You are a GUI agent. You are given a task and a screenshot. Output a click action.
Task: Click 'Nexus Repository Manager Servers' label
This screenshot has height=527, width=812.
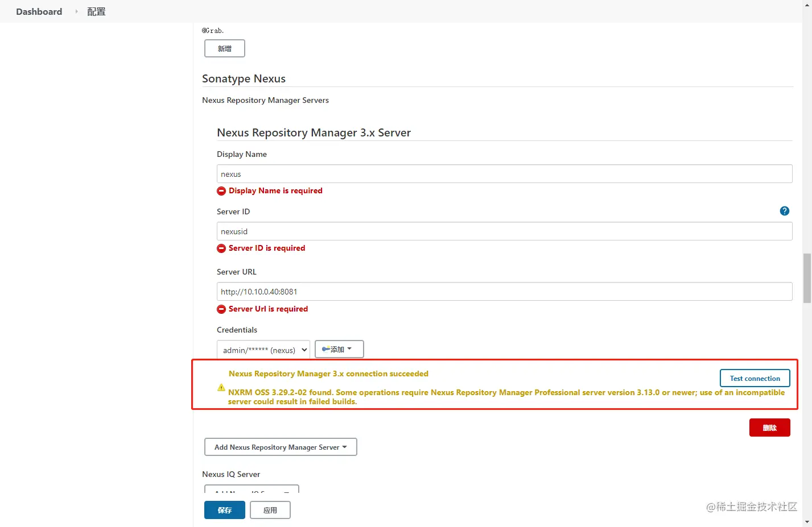pos(265,100)
